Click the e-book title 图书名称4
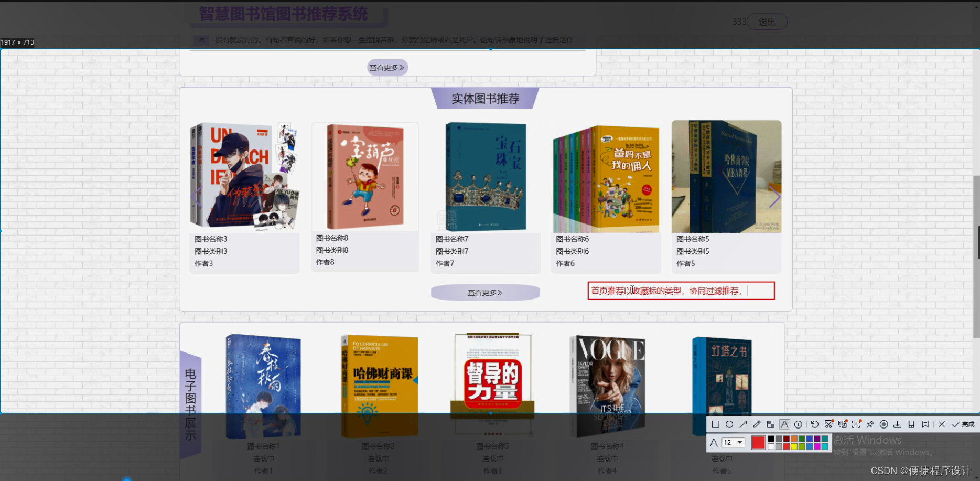The height and width of the screenshot is (481, 980). coord(607,446)
